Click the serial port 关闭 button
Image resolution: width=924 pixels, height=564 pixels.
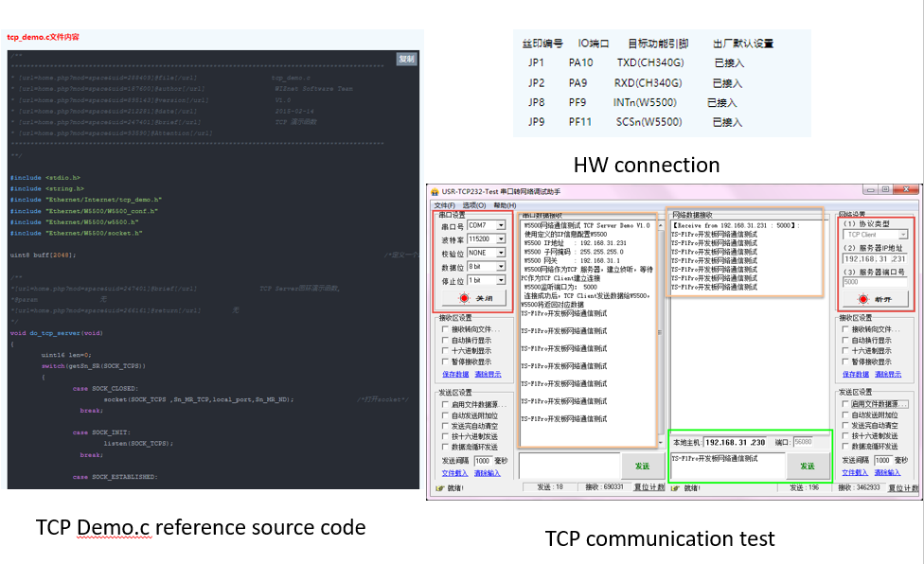(x=473, y=298)
